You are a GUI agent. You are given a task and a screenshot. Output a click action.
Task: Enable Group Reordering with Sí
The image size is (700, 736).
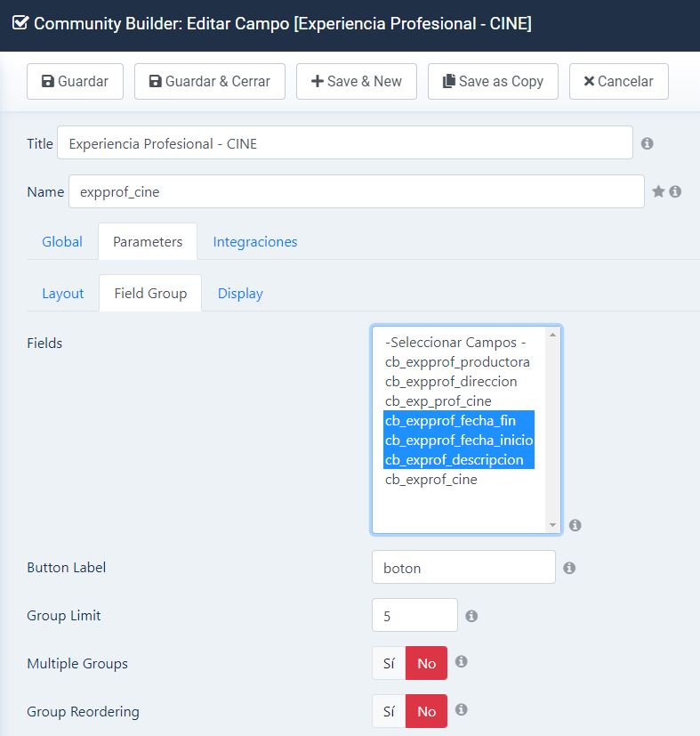click(x=389, y=711)
